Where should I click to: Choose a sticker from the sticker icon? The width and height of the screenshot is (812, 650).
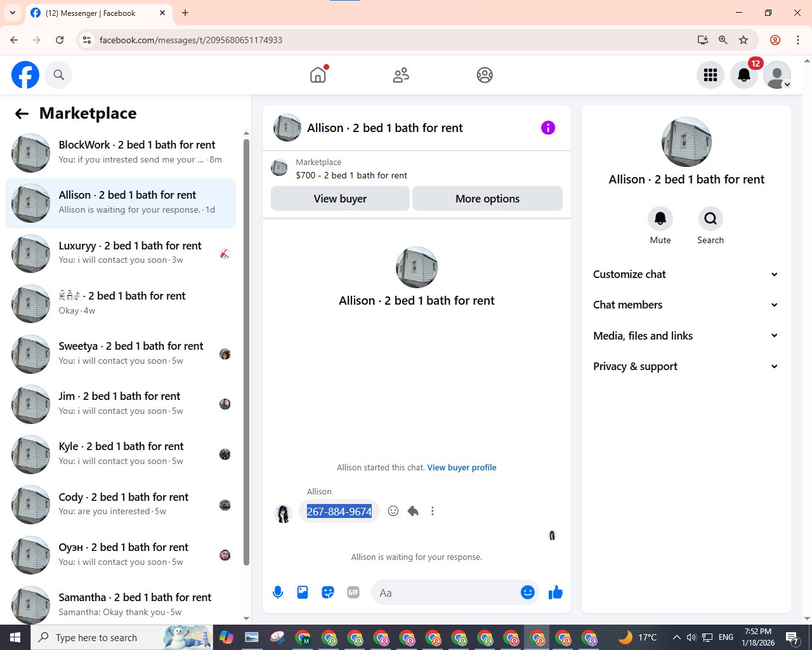tap(328, 592)
